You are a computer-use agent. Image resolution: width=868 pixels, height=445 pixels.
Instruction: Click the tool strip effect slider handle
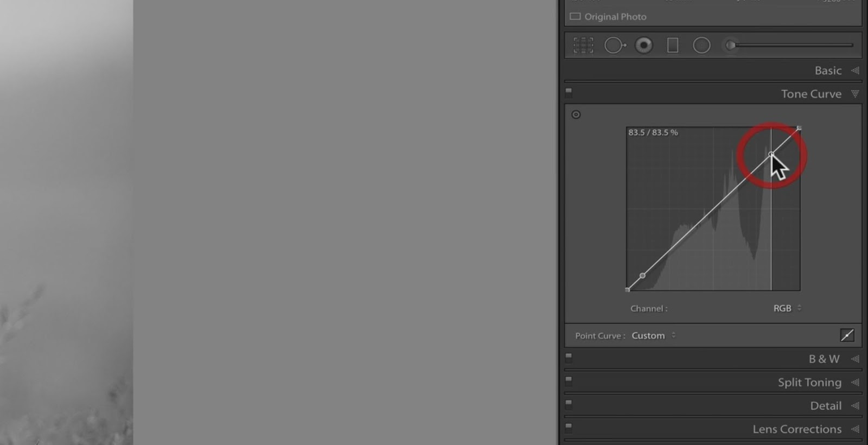coord(731,45)
